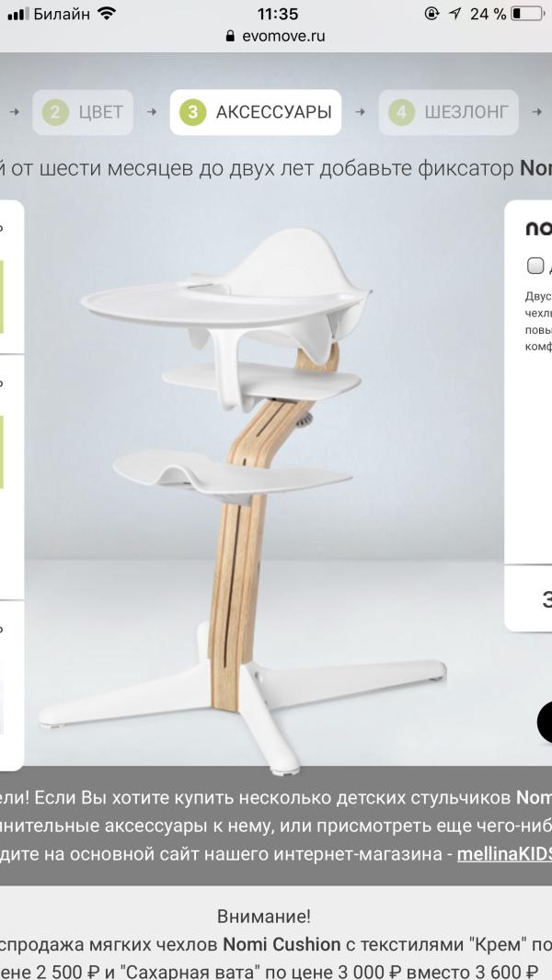Image resolution: width=552 pixels, height=980 pixels.
Task: Tap the number 2 circle beside ЦВЕТ
Action: 55,112
